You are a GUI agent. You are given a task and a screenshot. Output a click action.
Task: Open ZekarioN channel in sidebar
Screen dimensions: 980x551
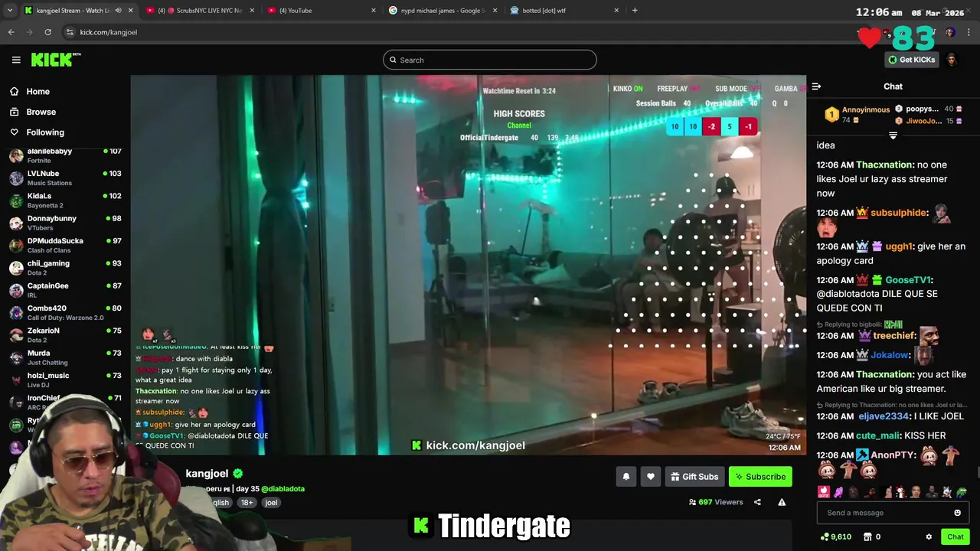pos(65,335)
